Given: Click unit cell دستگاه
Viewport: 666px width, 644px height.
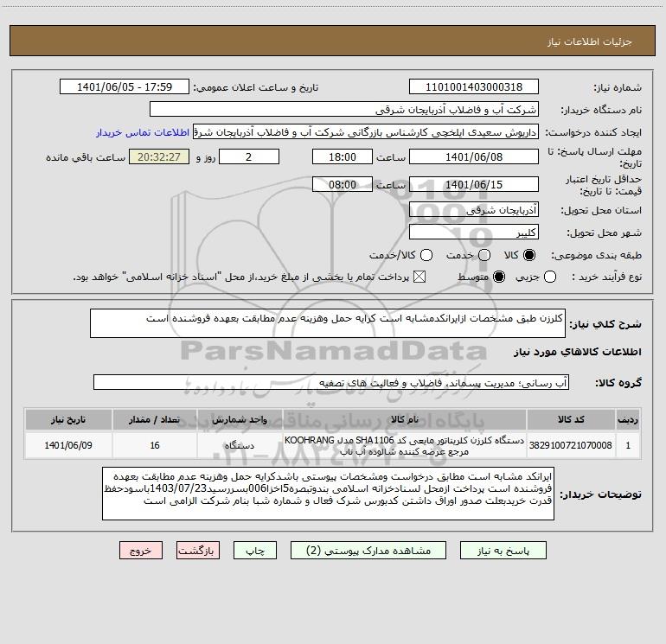Looking at the screenshot, I should pos(240,445).
